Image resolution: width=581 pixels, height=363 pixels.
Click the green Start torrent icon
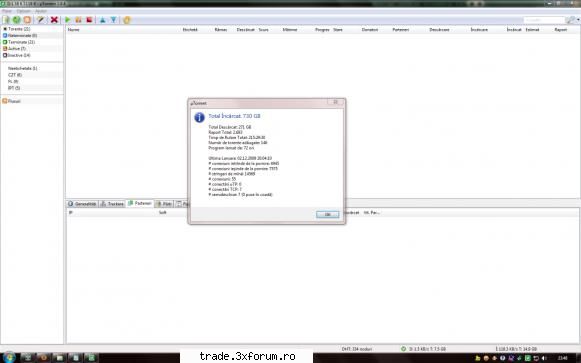coord(67,20)
